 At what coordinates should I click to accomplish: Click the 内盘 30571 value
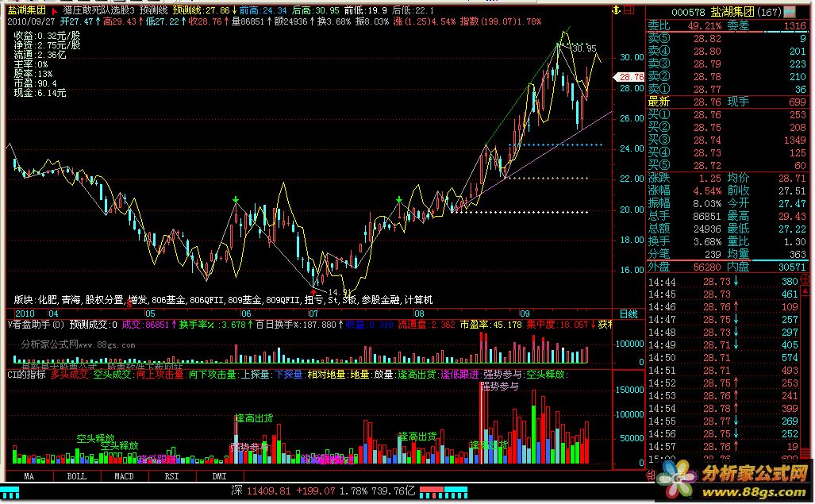pos(792,267)
